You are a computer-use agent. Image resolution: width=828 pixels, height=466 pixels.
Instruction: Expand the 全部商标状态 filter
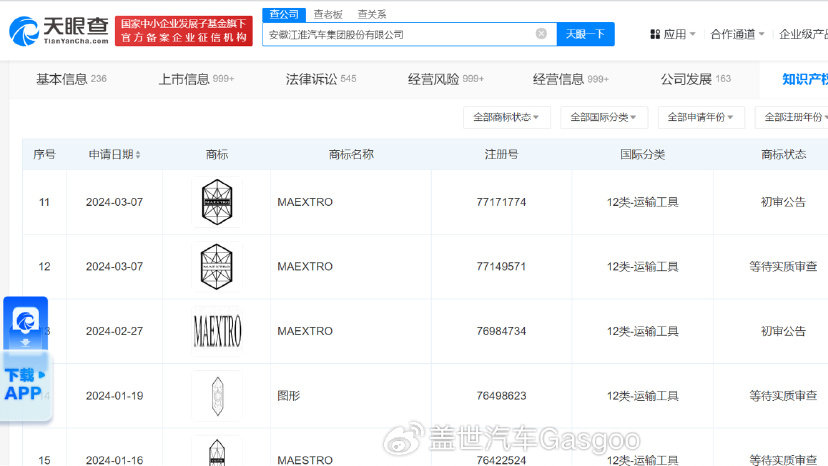click(506, 117)
